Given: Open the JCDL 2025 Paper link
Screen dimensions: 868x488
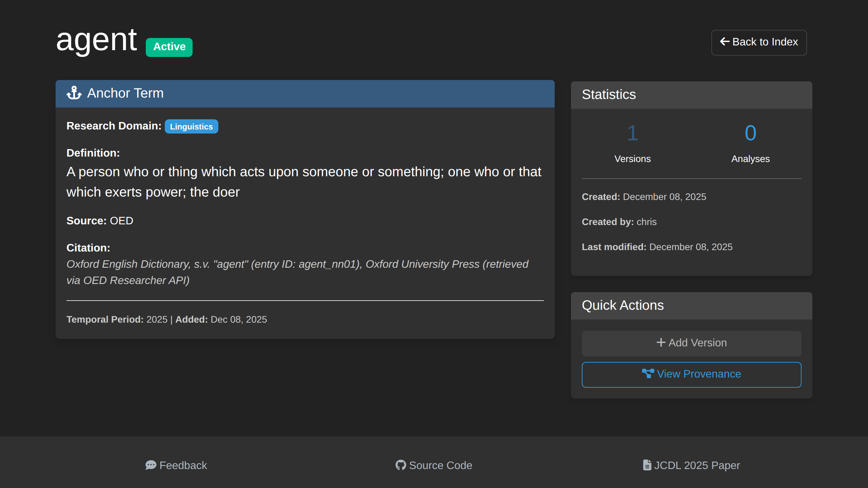Looking at the screenshot, I should point(696,465).
